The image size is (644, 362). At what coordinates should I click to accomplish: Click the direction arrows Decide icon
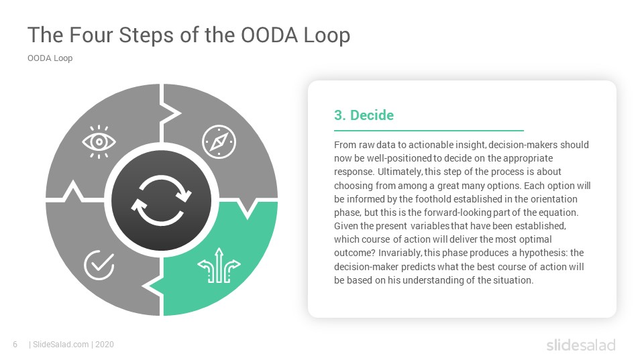pos(219,265)
